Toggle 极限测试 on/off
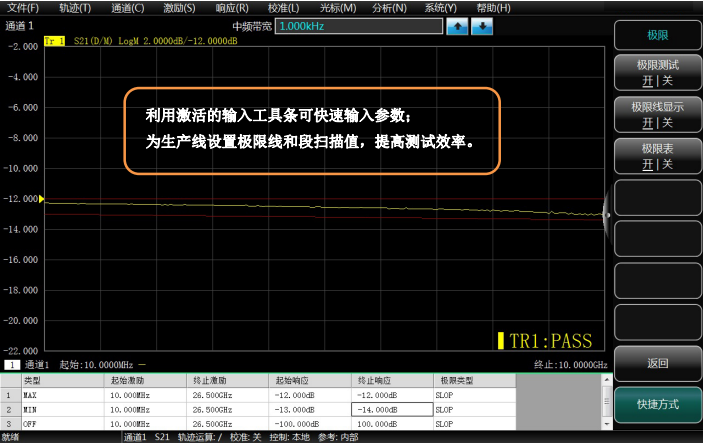This screenshot has height=443, width=703. click(657, 73)
